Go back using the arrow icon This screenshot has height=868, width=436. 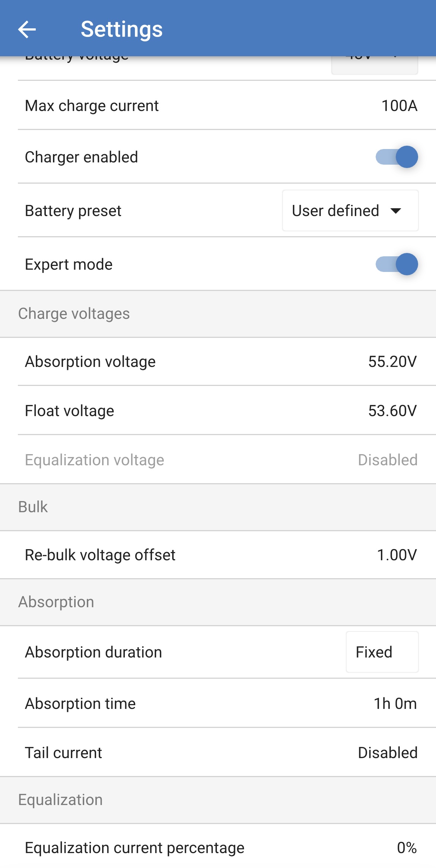click(27, 29)
